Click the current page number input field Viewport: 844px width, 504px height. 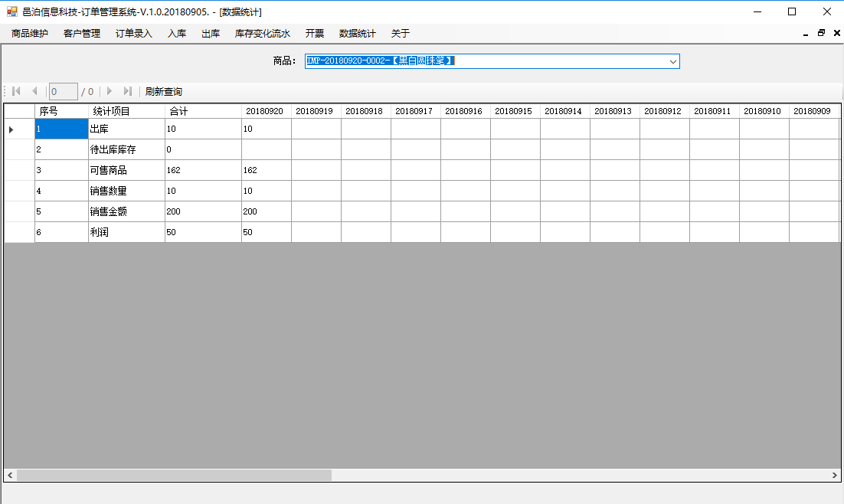click(x=63, y=92)
